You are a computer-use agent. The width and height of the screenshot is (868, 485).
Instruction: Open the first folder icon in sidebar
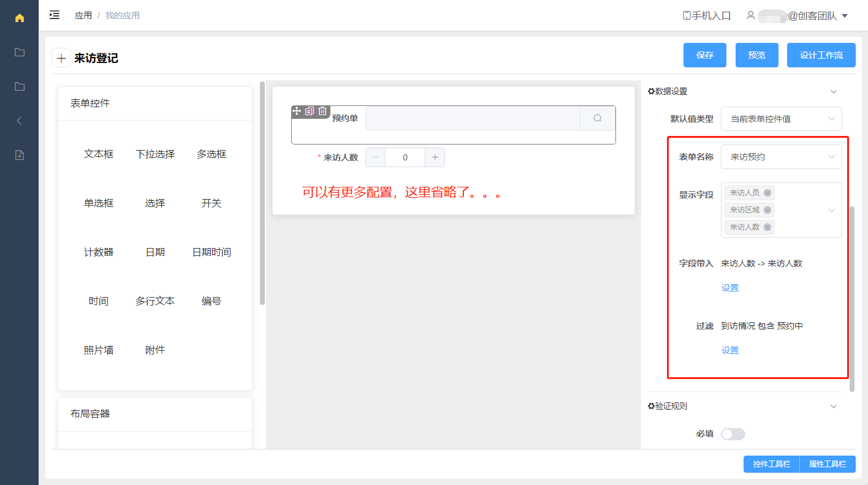click(x=20, y=52)
